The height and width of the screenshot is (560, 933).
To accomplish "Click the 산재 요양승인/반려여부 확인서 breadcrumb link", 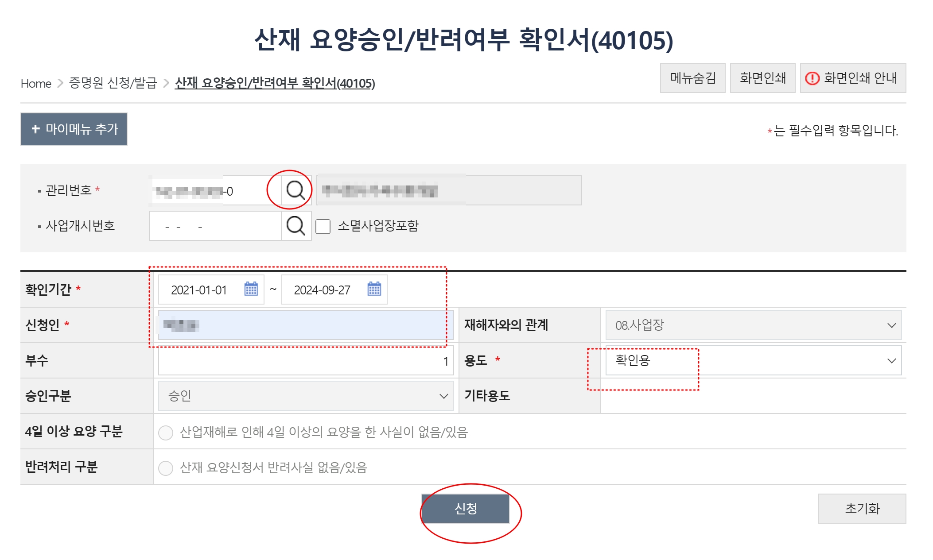I will click(x=275, y=83).
